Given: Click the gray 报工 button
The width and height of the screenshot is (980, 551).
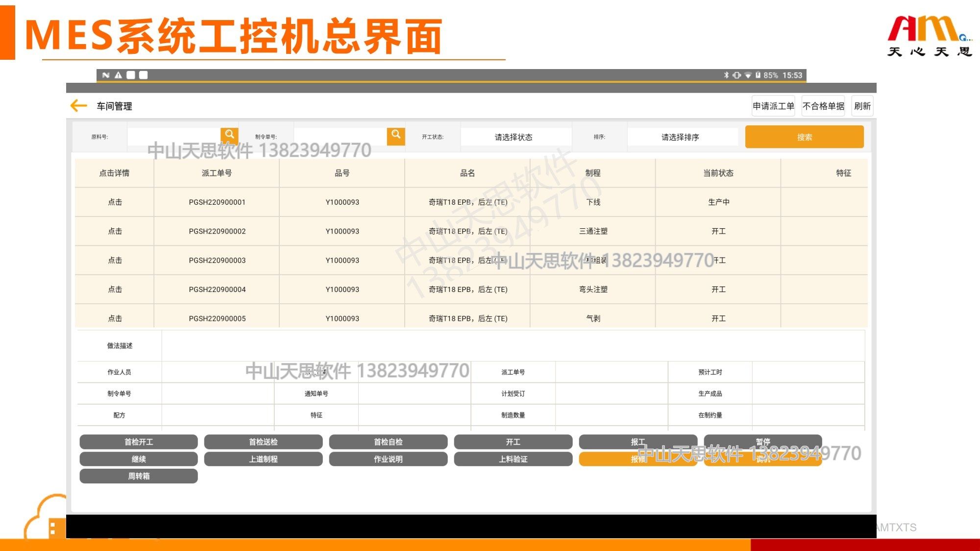Looking at the screenshot, I should tap(638, 442).
